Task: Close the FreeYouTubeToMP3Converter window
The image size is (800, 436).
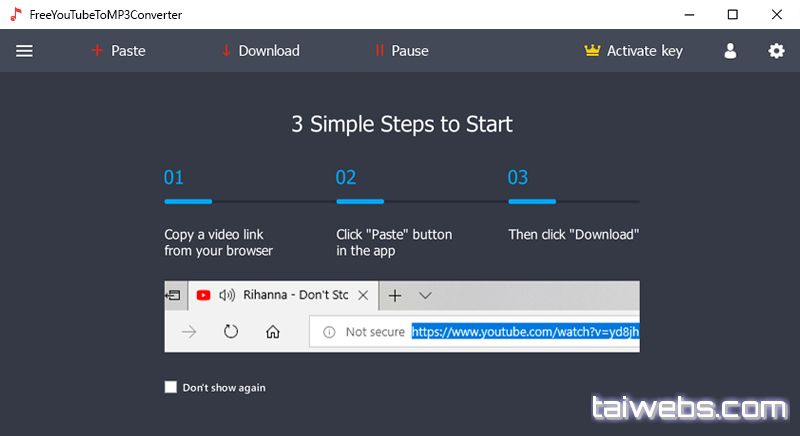Action: click(777, 15)
